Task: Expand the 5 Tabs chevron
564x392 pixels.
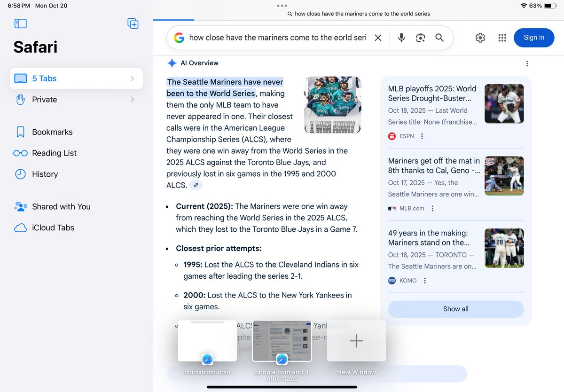Action: [x=132, y=78]
